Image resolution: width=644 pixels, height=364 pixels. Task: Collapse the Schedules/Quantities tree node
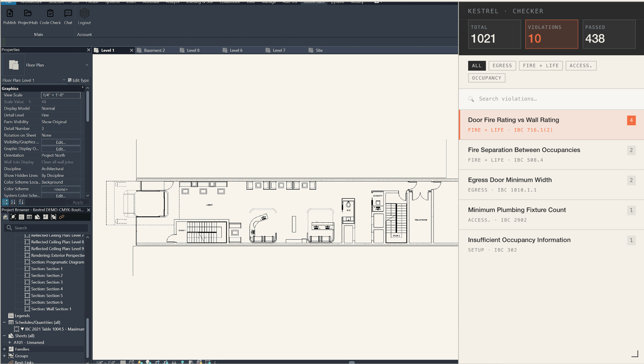click(x=4, y=322)
